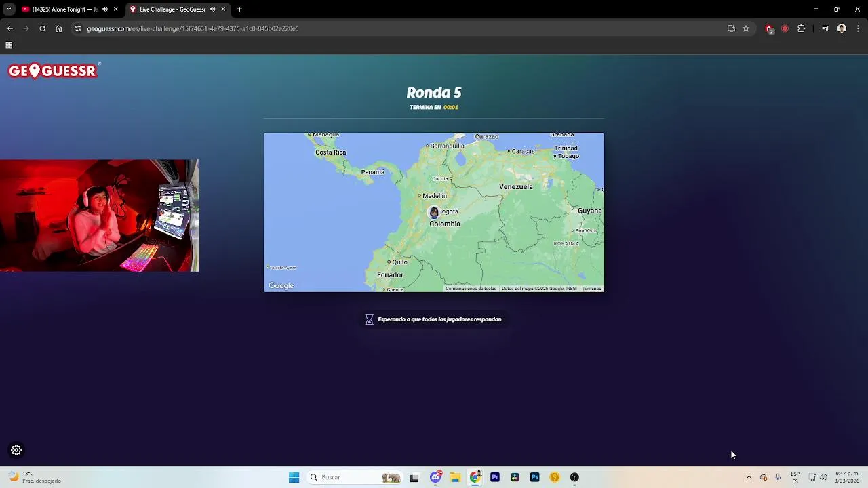Reload the current page
The width and height of the screenshot is (868, 488).
(42, 28)
